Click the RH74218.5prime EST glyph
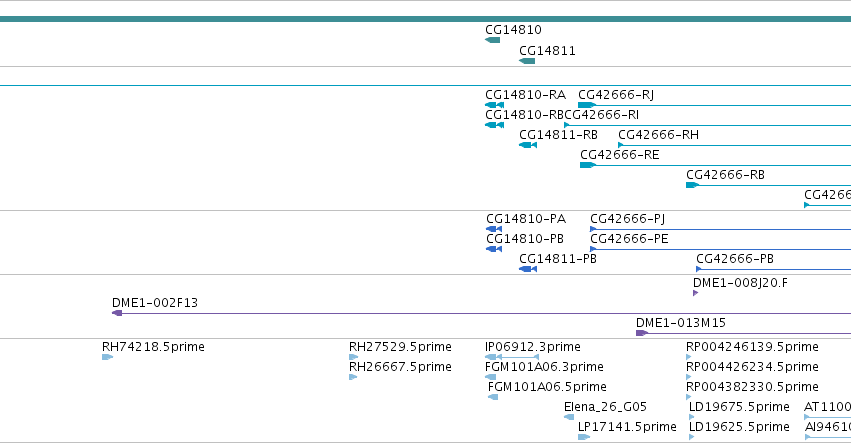This screenshot has width=851, height=443. pos(107,357)
